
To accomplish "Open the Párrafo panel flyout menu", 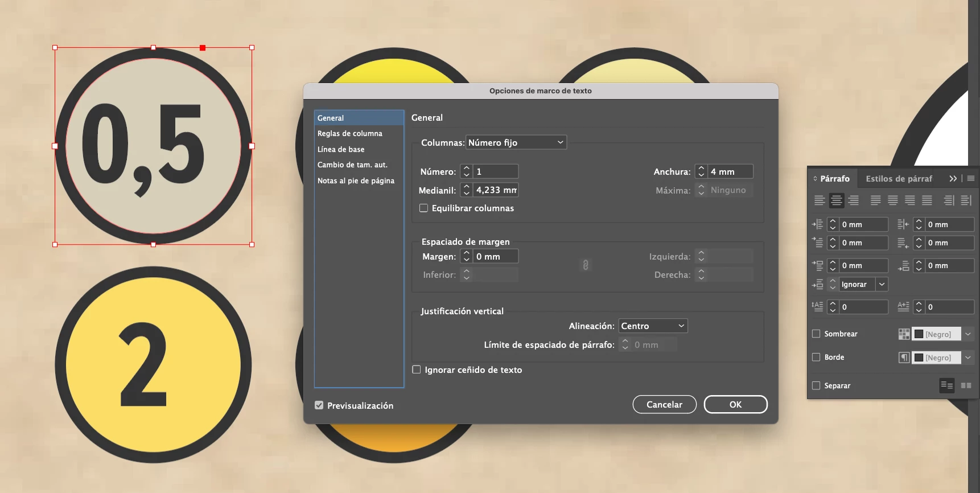I will (971, 178).
